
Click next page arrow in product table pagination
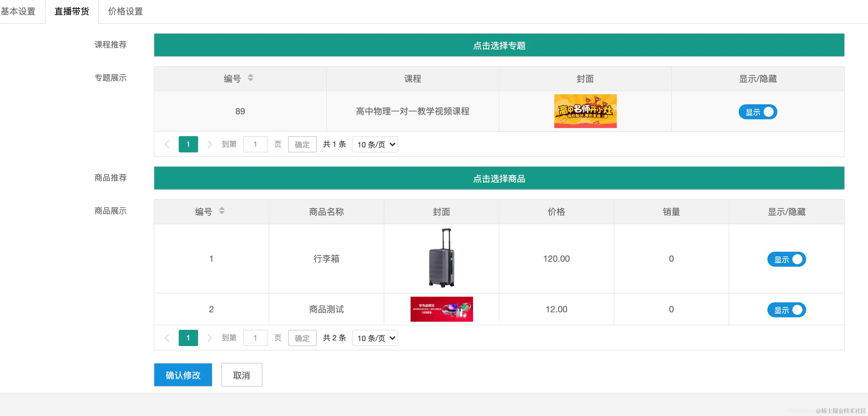click(x=210, y=338)
